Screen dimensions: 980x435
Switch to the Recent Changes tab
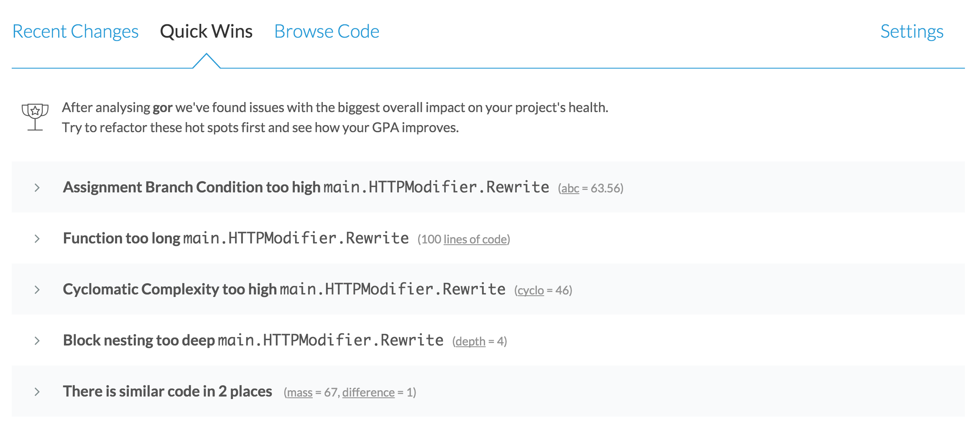coord(75,31)
